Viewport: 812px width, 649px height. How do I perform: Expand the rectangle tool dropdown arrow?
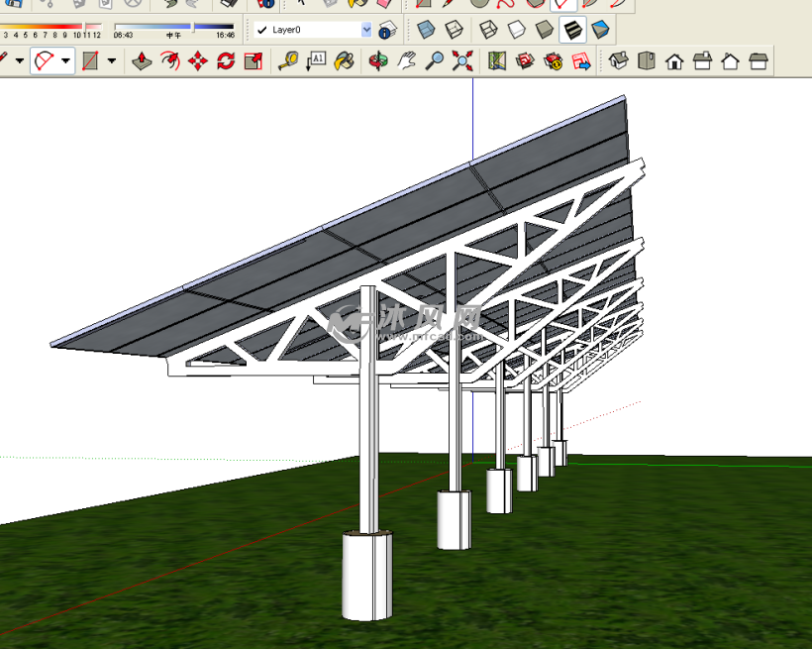click(111, 61)
